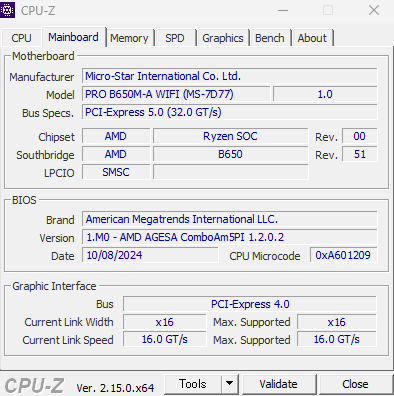
Task: Open the Memory tab
Action: click(129, 38)
